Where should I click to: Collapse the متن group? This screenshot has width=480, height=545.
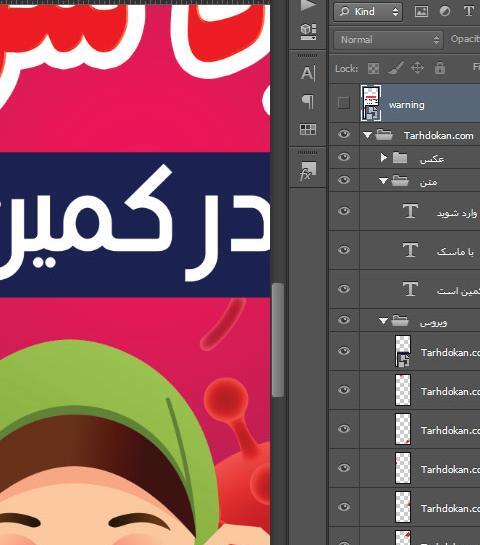click(383, 181)
